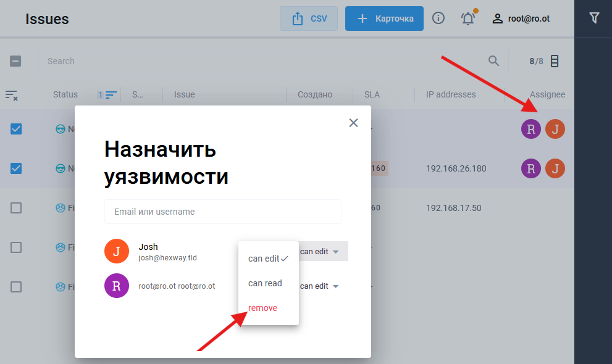Sort by Issue column header
The image size is (612, 364).
click(184, 94)
